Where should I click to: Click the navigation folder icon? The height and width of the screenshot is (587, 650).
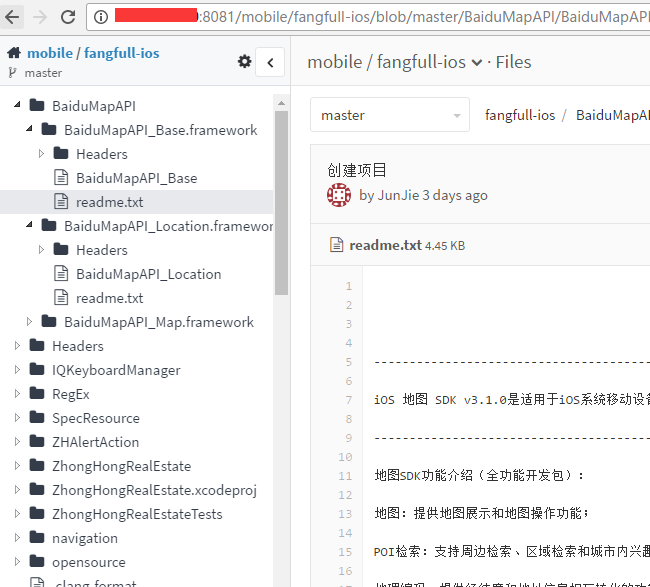pyautogui.click(x=37, y=538)
